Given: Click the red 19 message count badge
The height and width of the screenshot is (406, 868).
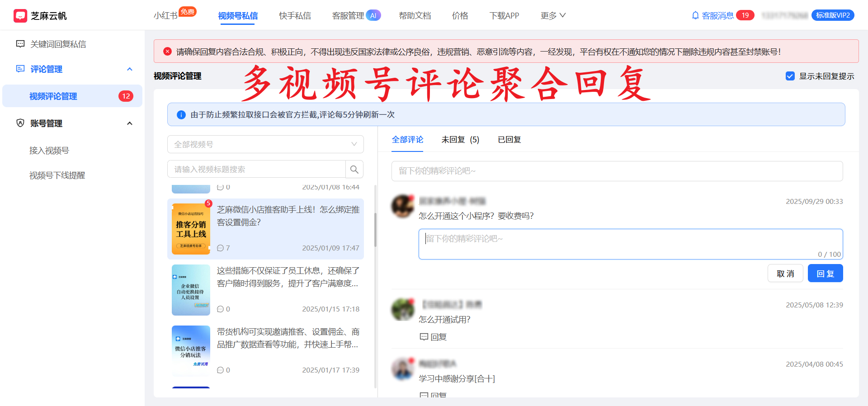Looking at the screenshot, I should [745, 15].
